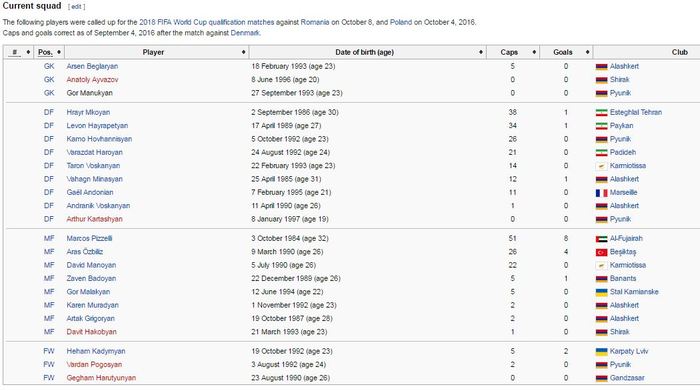Open Hrayr Mkoyan player page
The width and height of the screenshot is (700, 391).
coord(88,112)
